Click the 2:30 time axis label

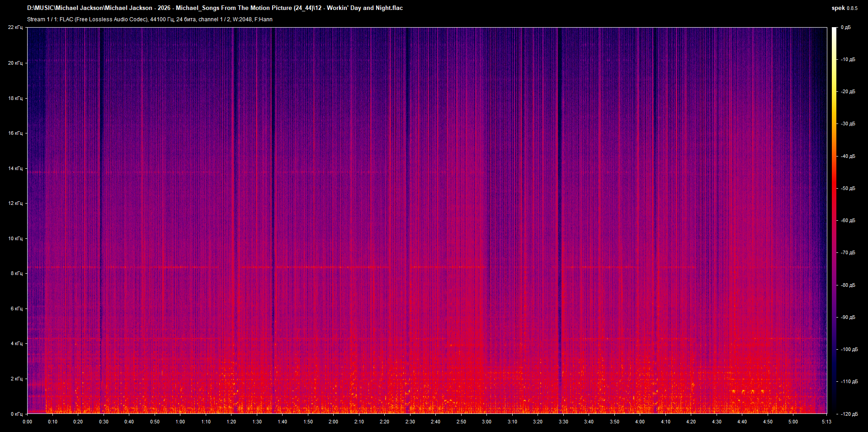410,422
